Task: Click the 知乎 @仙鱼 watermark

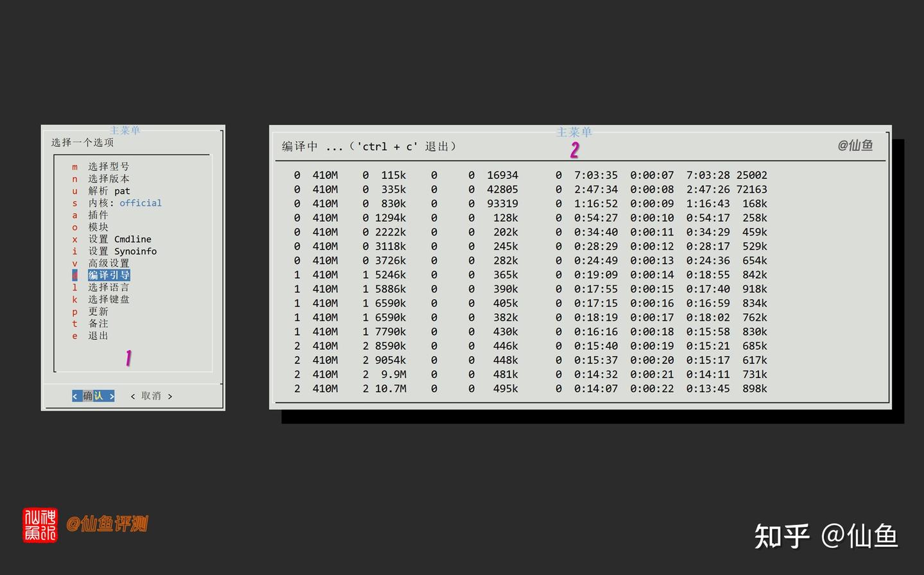Action: pos(826,536)
